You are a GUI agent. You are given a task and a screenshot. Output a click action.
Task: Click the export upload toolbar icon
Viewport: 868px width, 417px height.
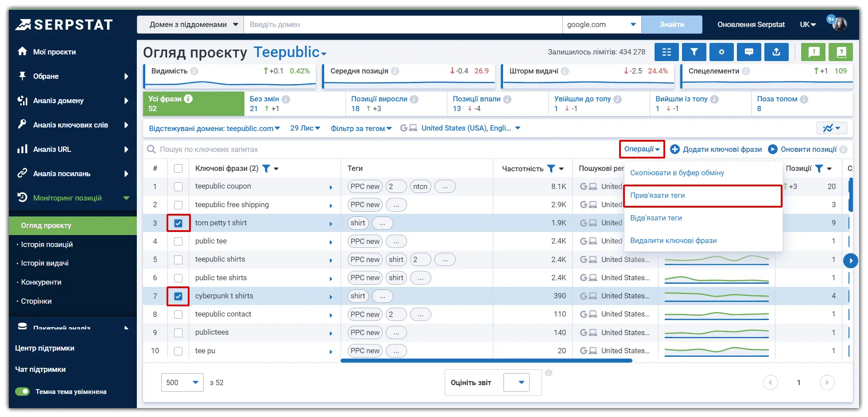tap(776, 52)
